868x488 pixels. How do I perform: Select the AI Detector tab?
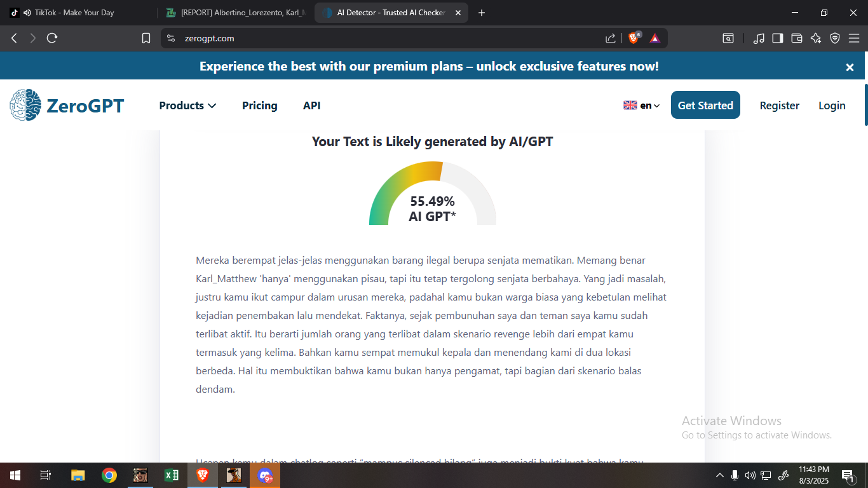391,13
